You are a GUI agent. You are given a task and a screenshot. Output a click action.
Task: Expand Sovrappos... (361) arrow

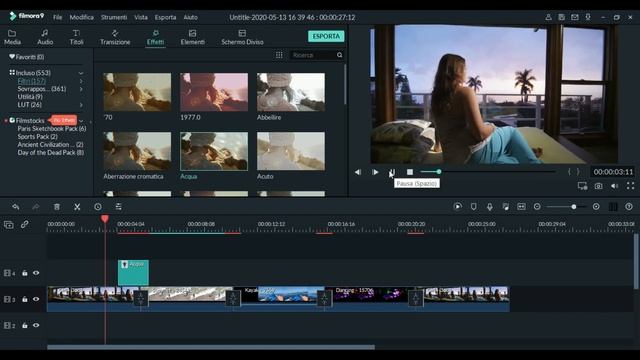point(81,89)
